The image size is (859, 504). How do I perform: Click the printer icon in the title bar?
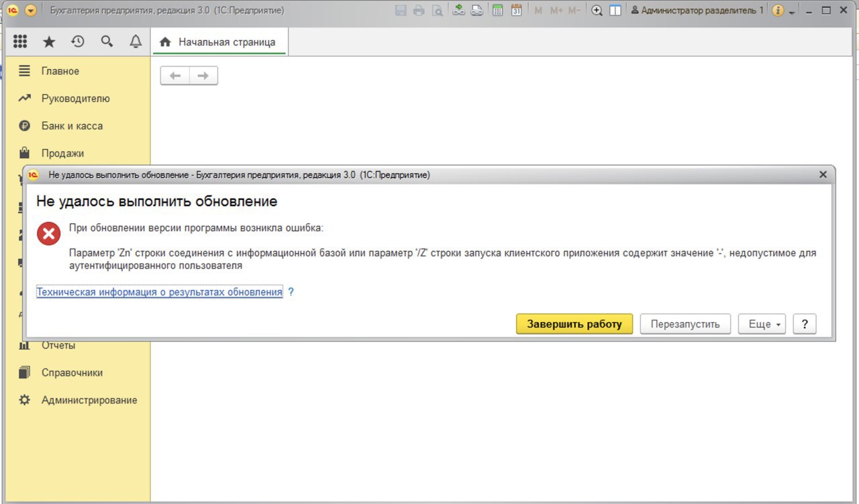(419, 11)
